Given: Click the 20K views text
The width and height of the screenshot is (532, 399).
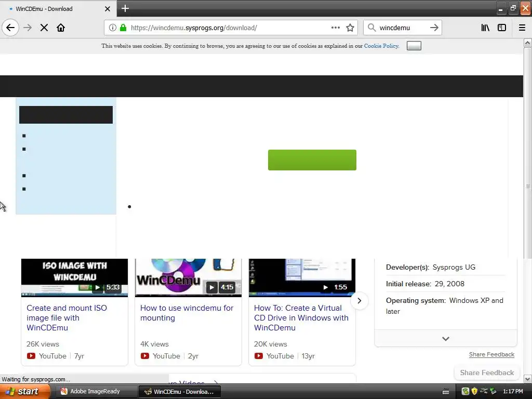Looking at the screenshot, I should (270, 344).
